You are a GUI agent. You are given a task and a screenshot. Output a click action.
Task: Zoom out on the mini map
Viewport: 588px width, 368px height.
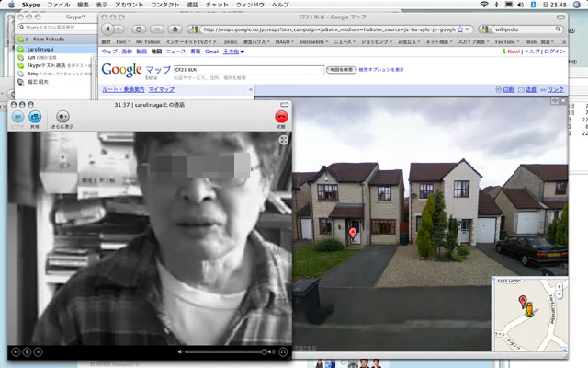[x=560, y=295]
